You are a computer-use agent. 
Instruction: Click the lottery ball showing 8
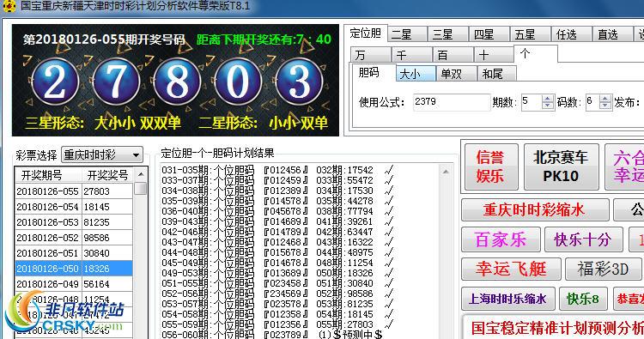pyautogui.click(x=177, y=82)
